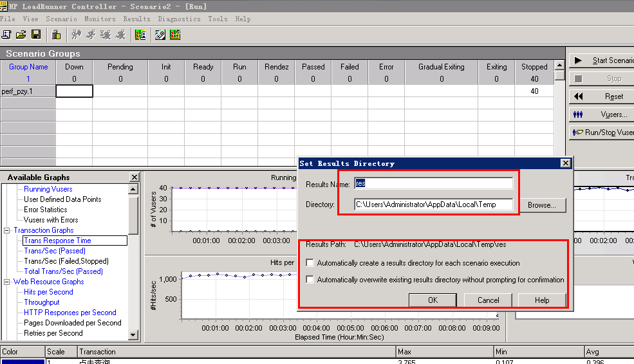Open the Scenario menu
The height and width of the screenshot is (364, 634).
point(61,19)
